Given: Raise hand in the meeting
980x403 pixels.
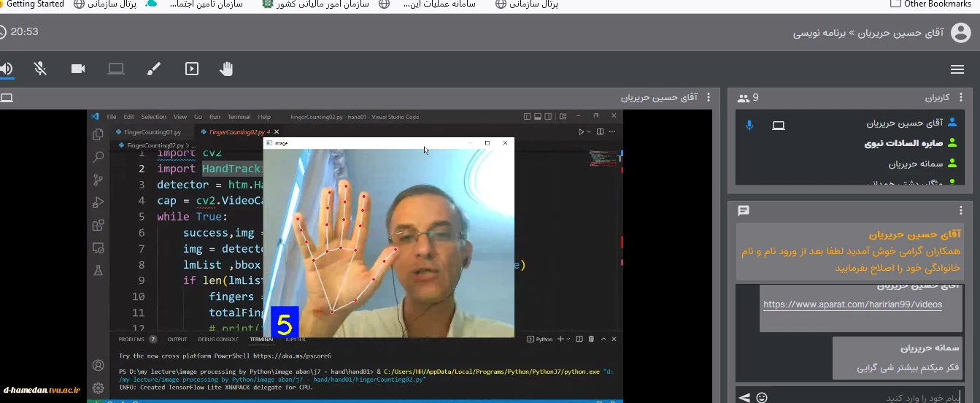Looking at the screenshot, I should pyautogui.click(x=227, y=69).
